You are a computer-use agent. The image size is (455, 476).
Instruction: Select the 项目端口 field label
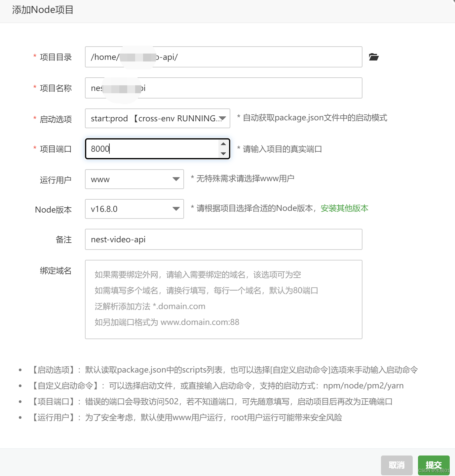[56, 149]
